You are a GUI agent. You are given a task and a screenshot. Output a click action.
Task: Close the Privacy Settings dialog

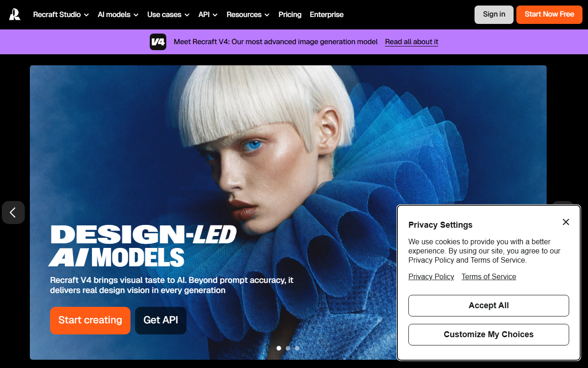pyautogui.click(x=566, y=222)
